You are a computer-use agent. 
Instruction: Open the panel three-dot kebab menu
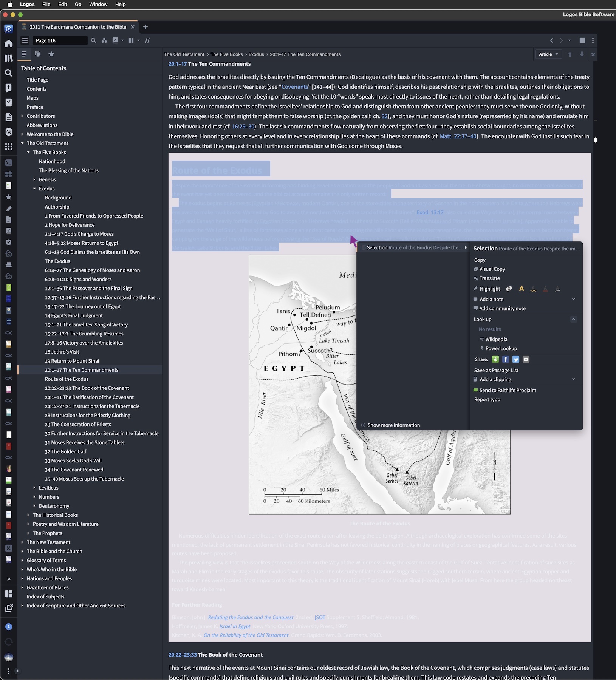593,40
